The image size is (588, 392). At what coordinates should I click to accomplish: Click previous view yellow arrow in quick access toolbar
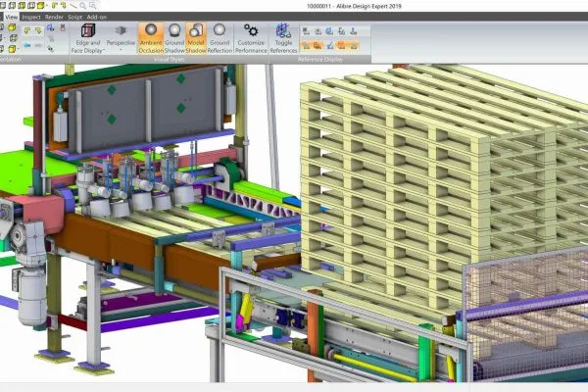(x=55, y=6)
